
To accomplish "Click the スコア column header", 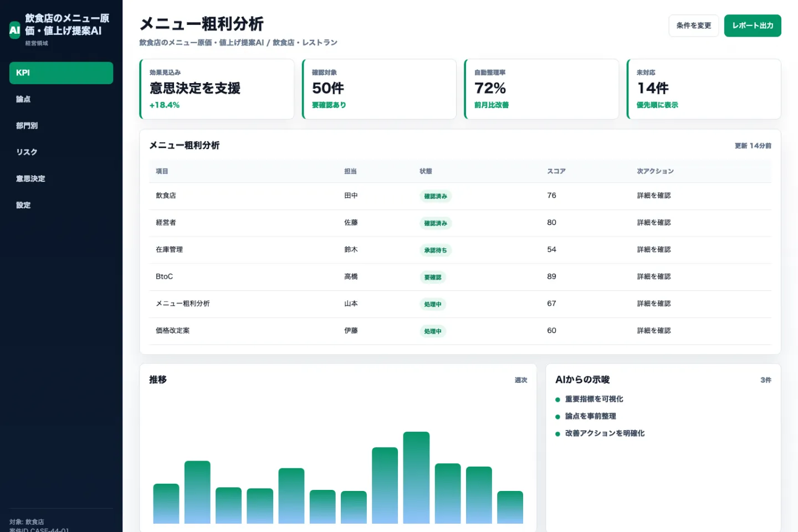I will click(556, 171).
